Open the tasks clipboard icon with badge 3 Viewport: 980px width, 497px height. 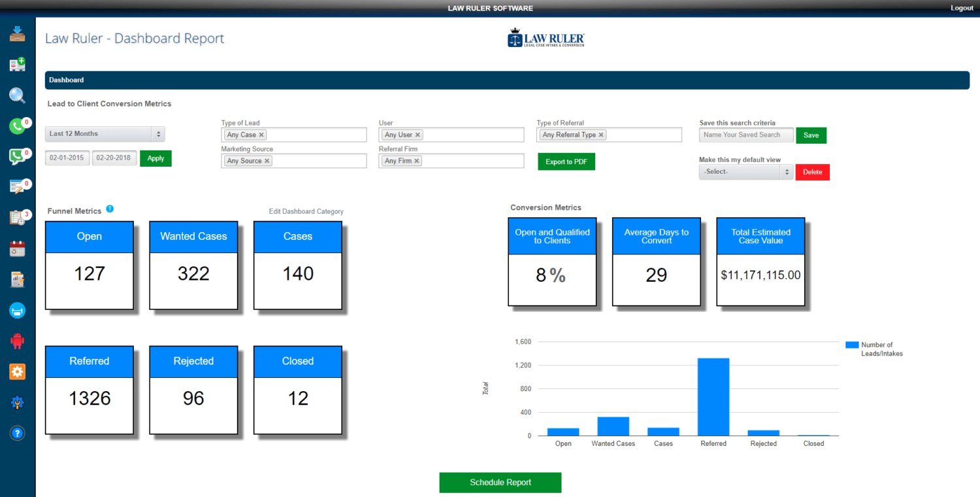17,218
